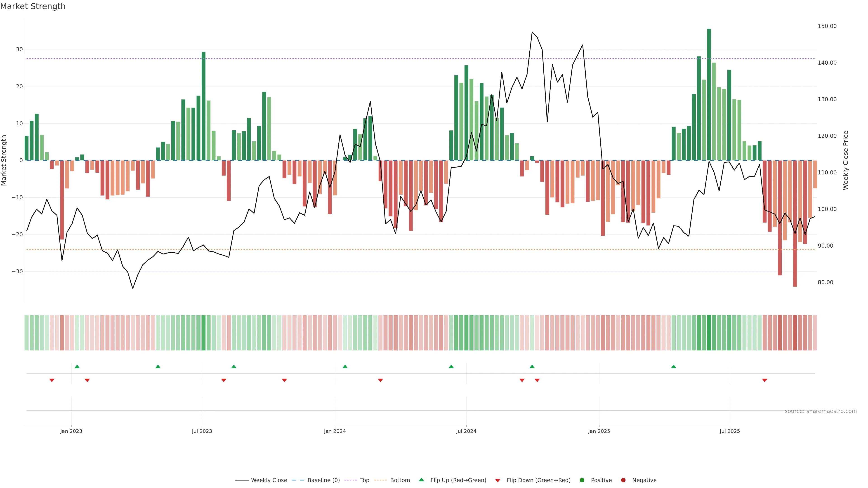Click the source: sharemaestro.com text
Viewport: 868px width, 488px height.
pos(821,411)
